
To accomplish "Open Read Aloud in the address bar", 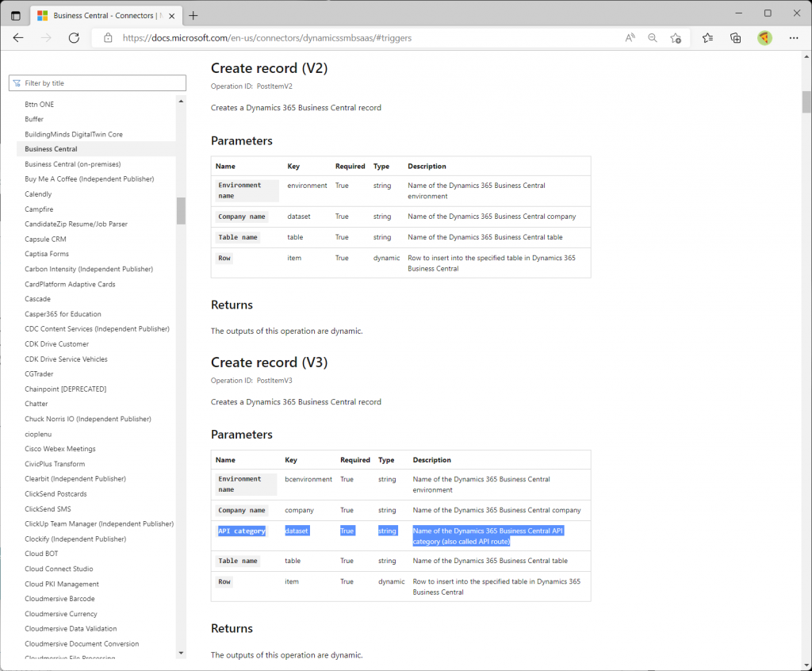I will pyautogui.click(x=630, y=38).
